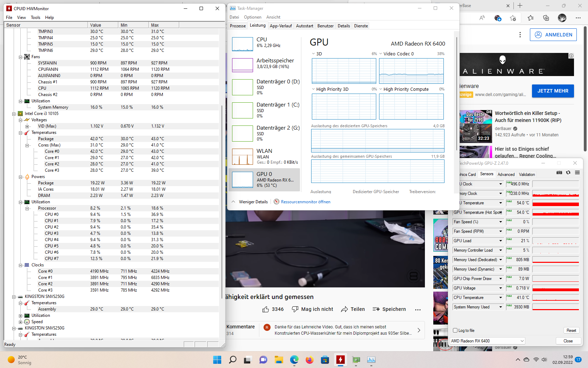The height and width of the screenshot is (368, 588).
Task: Switch to the Details tab in Task Manager
Action: point(344,26)
